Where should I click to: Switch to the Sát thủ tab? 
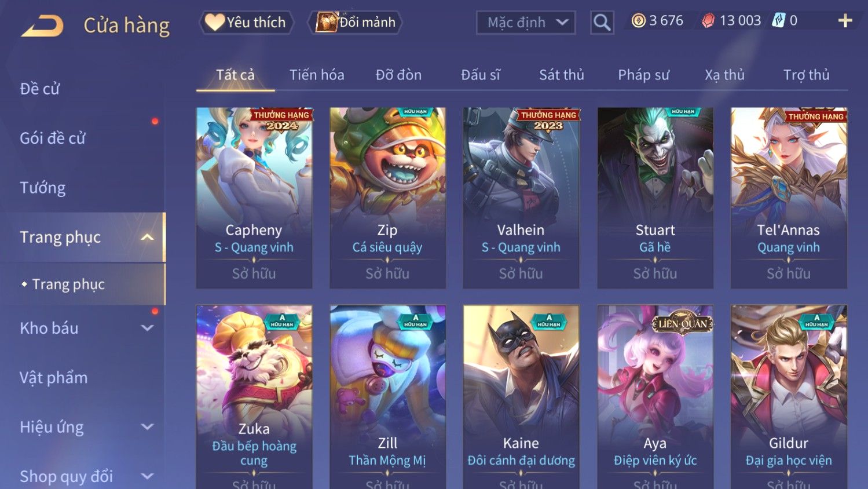(562, 75)
